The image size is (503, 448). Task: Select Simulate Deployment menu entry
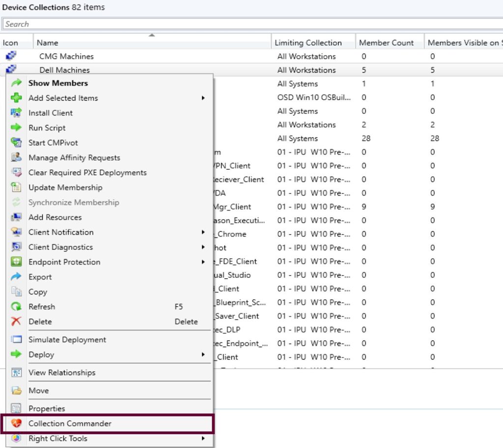[67, 340]
